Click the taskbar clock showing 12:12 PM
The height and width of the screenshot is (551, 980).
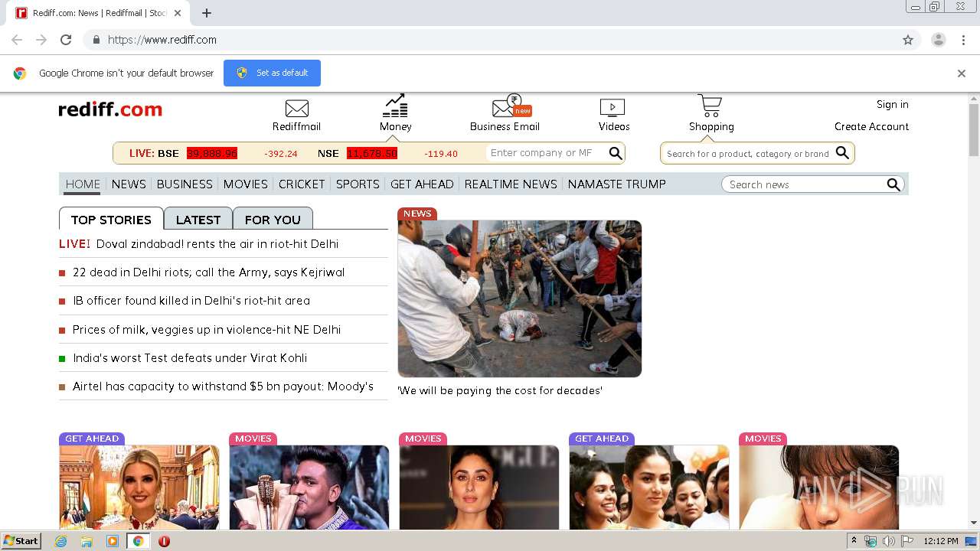(x=941, y=541)
